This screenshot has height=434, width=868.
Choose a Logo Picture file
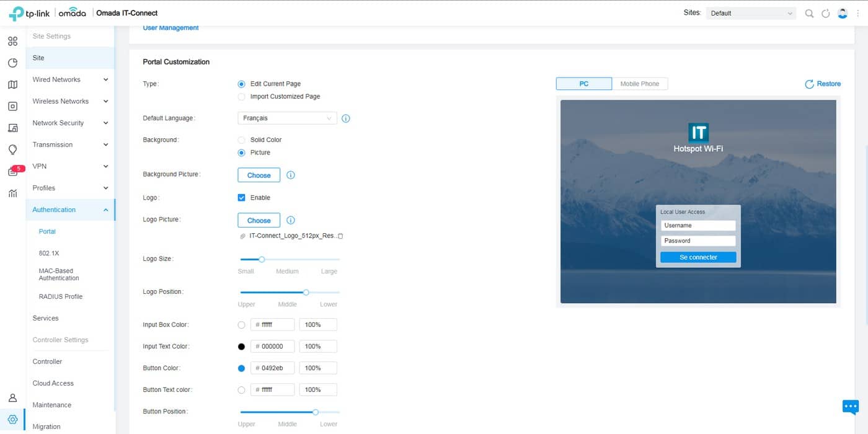coord(259,220)
